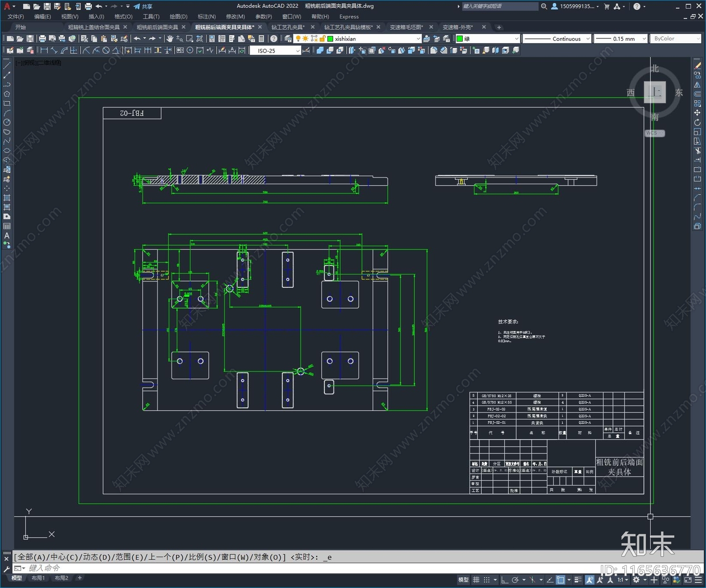Select the Hatch draw tool
Screen dimensions: 706x588
point(7,198)
